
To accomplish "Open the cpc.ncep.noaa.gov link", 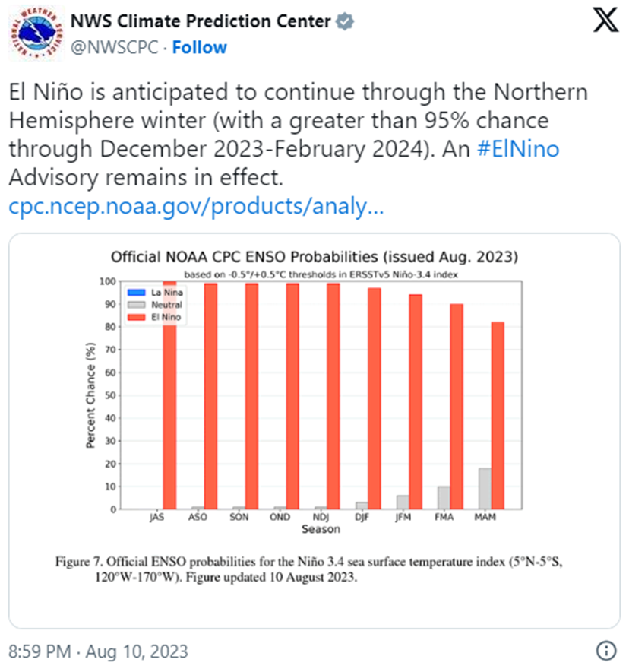I will [x=196, y=206].
